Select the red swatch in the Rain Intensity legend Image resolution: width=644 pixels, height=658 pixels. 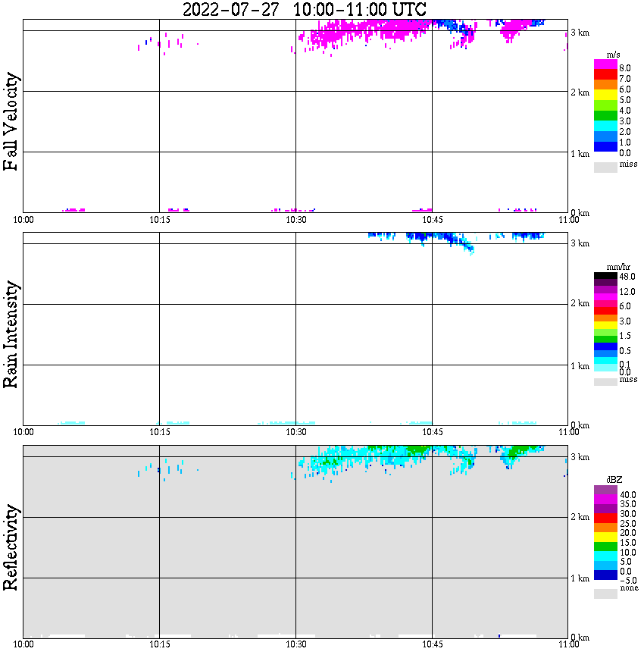click(605, 311)
